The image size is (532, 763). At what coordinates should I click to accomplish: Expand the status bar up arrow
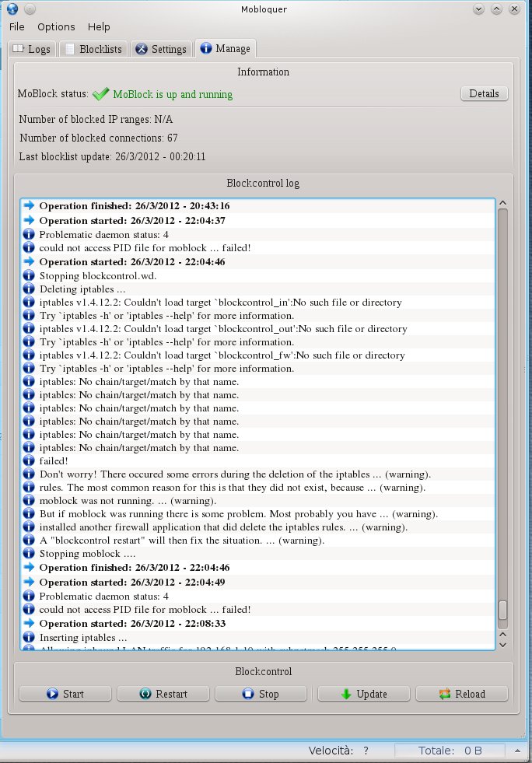(x=517, y=751)
